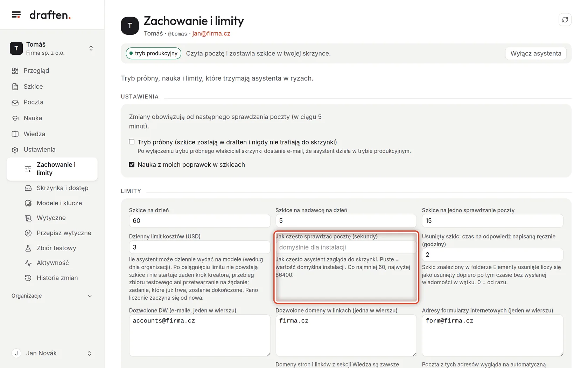Click the graduation cap icon for Nauka
Image resolution: width=588 pixels, height=368 pixels.
tap(15, 118)
